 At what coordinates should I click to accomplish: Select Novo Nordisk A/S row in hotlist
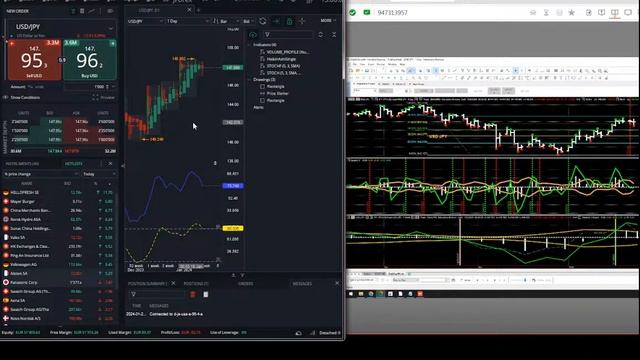coord(58,318)
